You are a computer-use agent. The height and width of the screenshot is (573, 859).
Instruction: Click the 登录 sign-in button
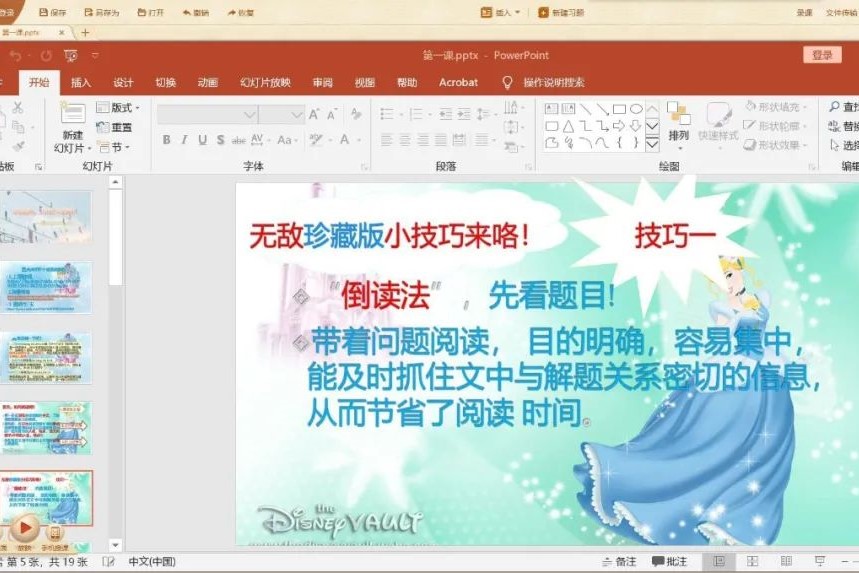(x=822, y=55)
